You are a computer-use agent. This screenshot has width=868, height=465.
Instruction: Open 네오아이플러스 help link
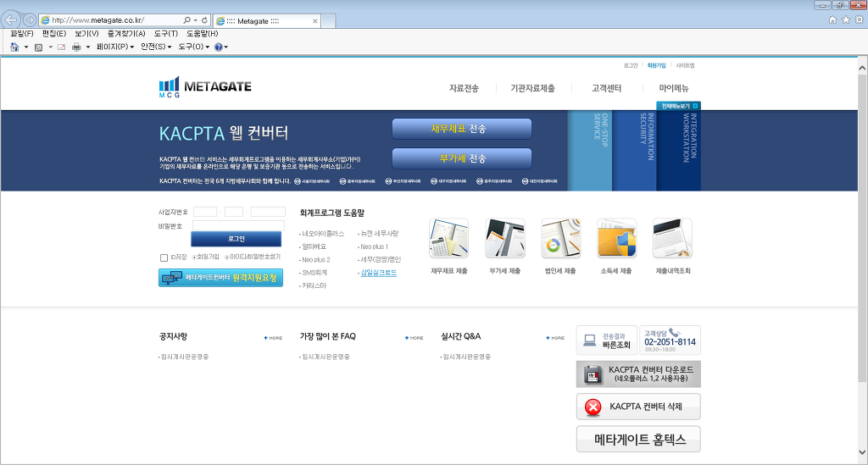coord(323,234)
